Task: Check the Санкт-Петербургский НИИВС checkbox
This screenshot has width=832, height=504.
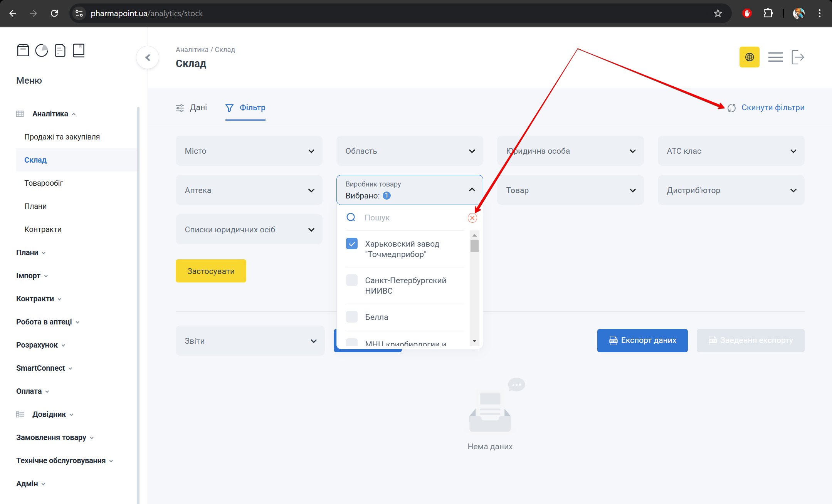Action: (x=351, y=280)
